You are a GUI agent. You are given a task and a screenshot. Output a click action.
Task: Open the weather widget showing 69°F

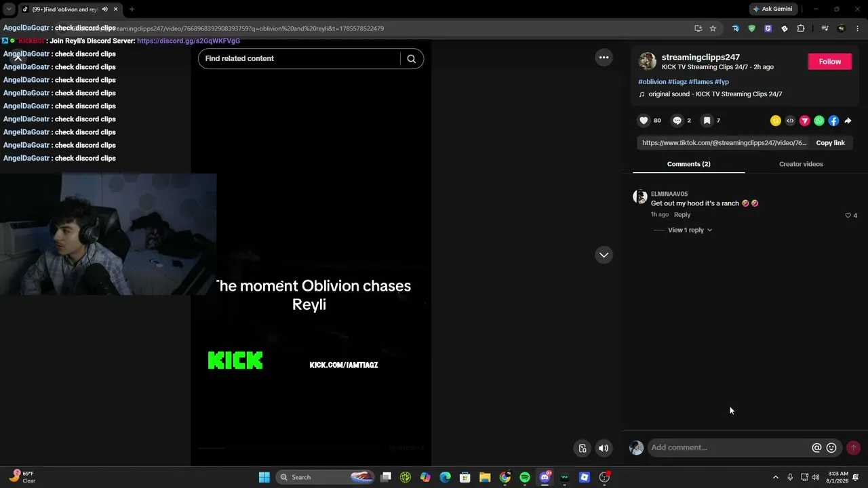(x=22, y=477)
